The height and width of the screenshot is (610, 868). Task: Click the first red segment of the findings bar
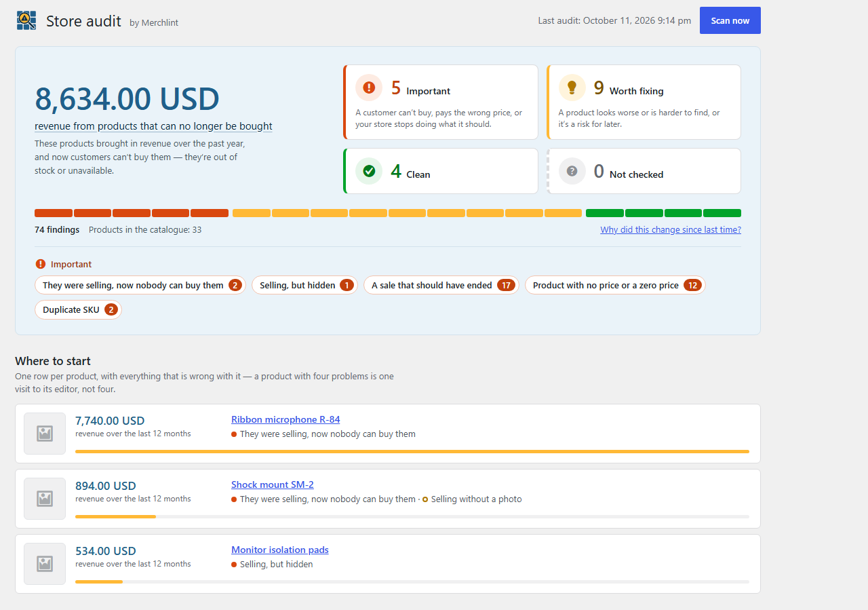(54, 213)
